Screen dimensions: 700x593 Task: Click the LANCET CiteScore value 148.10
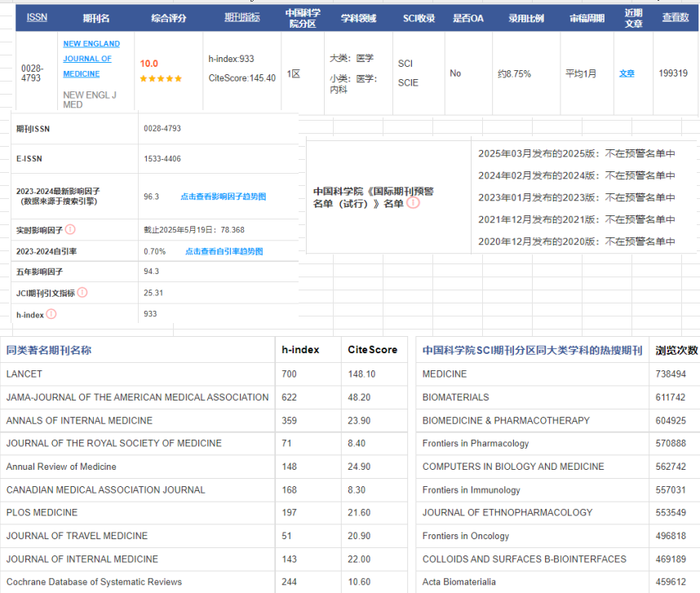click(x=361, y=374)
